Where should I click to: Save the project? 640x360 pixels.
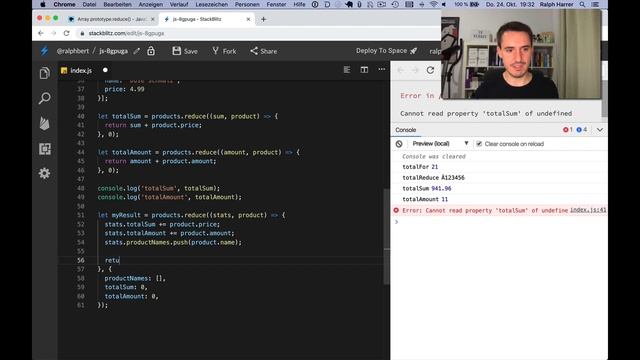coord(185,51)
